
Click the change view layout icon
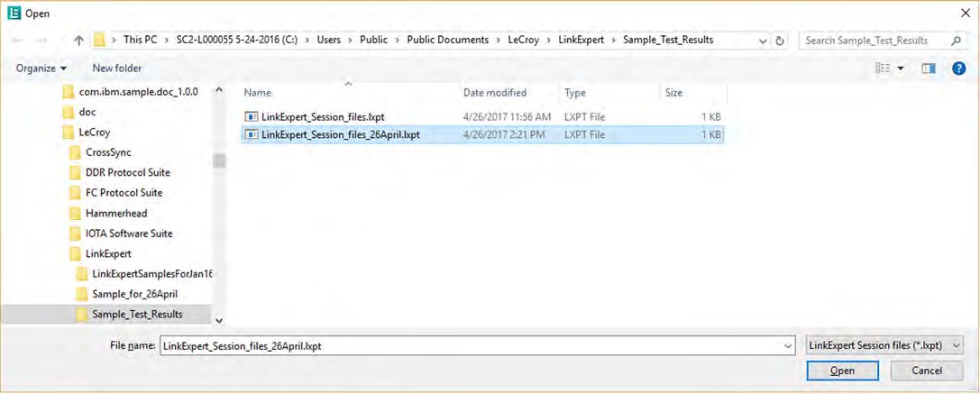click(883, 69)
